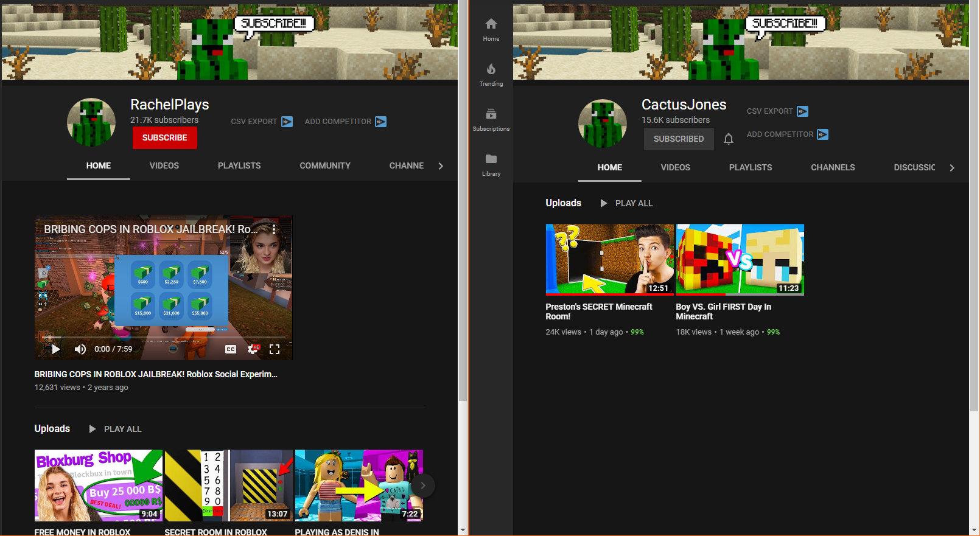Show next uploads with carousel arrow
980x536 pixels.
[423, 486]
